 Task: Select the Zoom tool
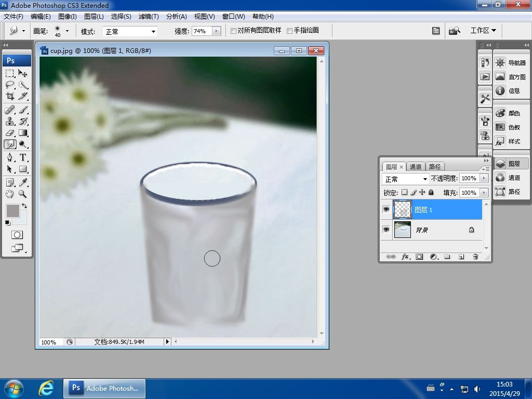(x=23, y=194)
